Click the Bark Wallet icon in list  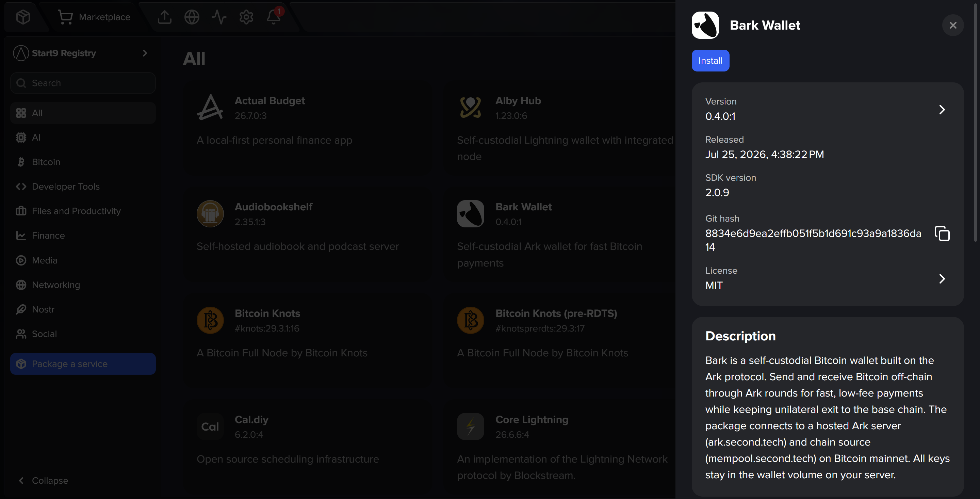pos(471,214)
